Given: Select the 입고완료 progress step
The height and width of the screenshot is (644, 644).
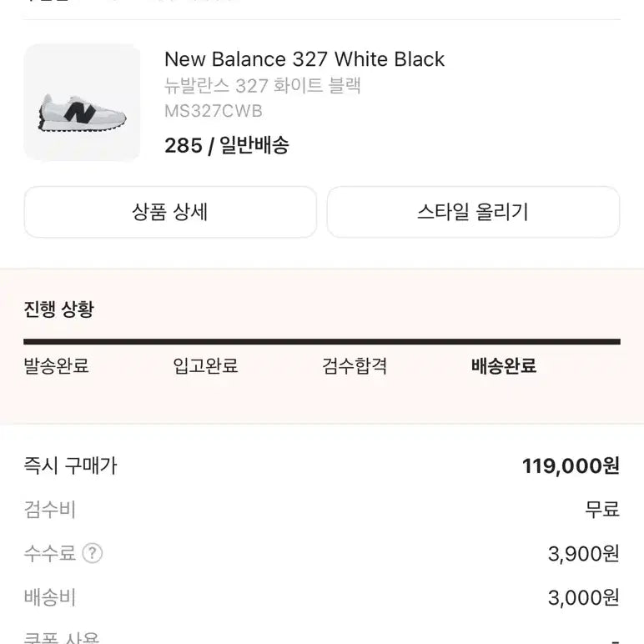Looking at the screenshot, I should pyautogui.click(x=205, y=365).
